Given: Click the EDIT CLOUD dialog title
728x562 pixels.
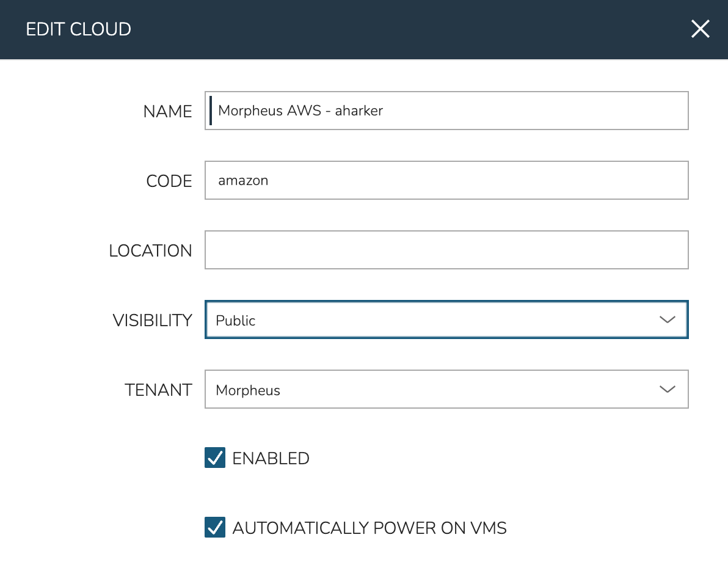Looking at the screenshot, I should [x=78, y=29].
